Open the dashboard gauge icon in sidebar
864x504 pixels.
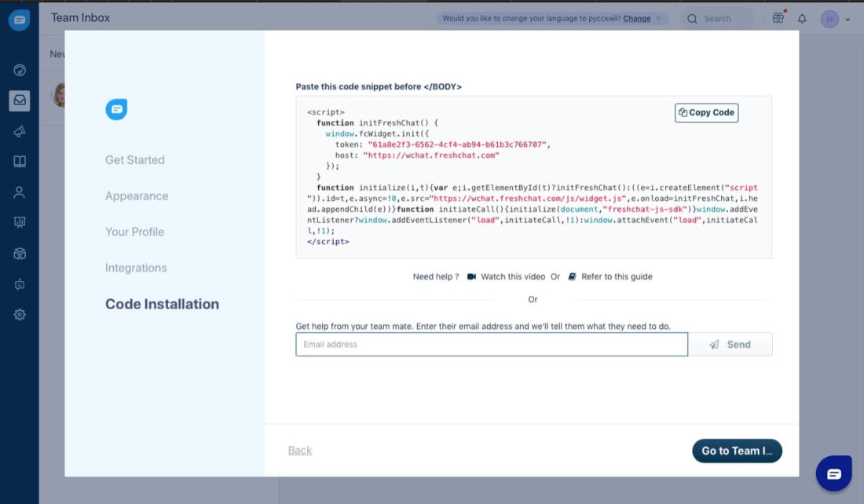tap(20, 70)
